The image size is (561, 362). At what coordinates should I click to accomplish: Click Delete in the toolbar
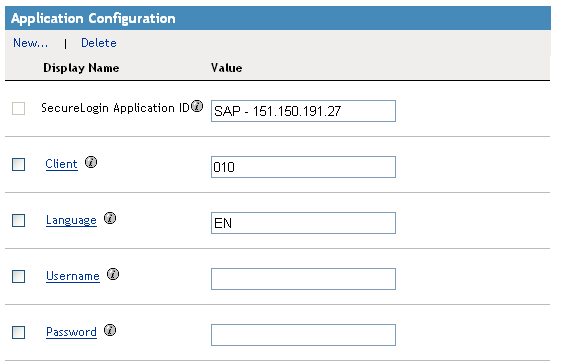[x=99, y=43]
